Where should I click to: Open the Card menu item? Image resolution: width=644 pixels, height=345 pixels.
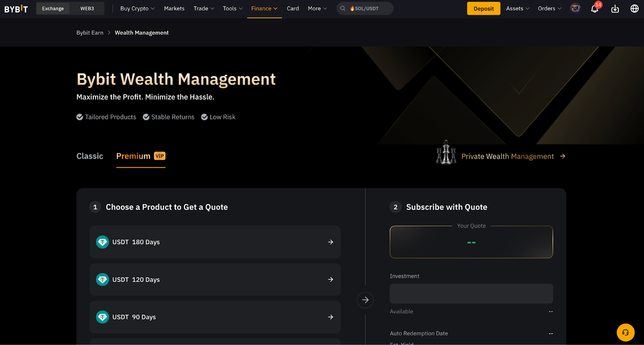click(x=293, y=8)
